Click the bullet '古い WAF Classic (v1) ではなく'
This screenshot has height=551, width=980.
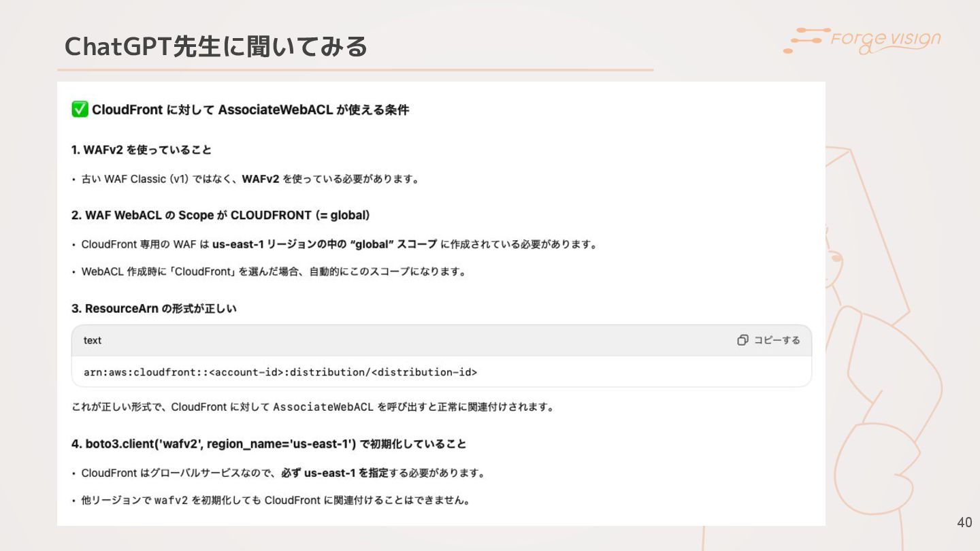(245, 180)
